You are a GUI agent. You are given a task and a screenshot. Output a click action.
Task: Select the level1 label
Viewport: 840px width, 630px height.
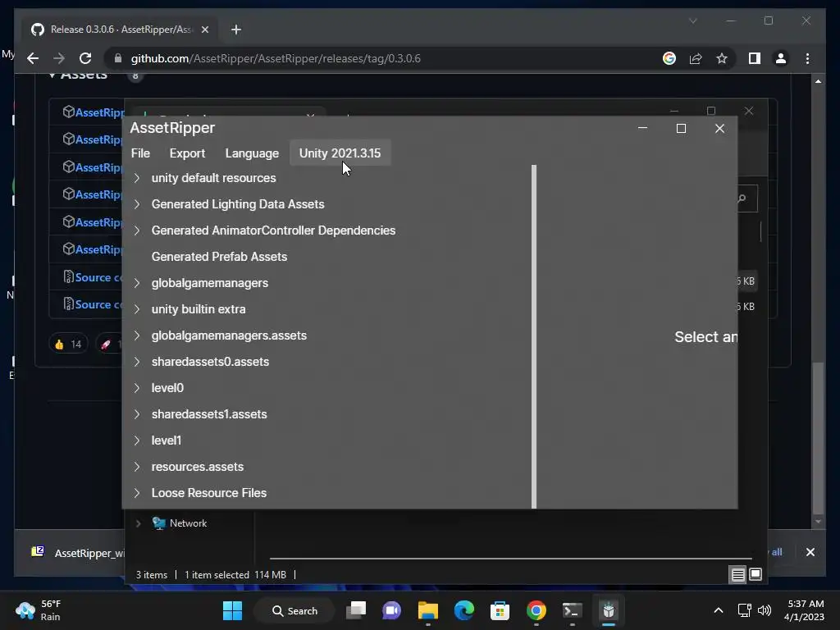click(x=166, y=441)
